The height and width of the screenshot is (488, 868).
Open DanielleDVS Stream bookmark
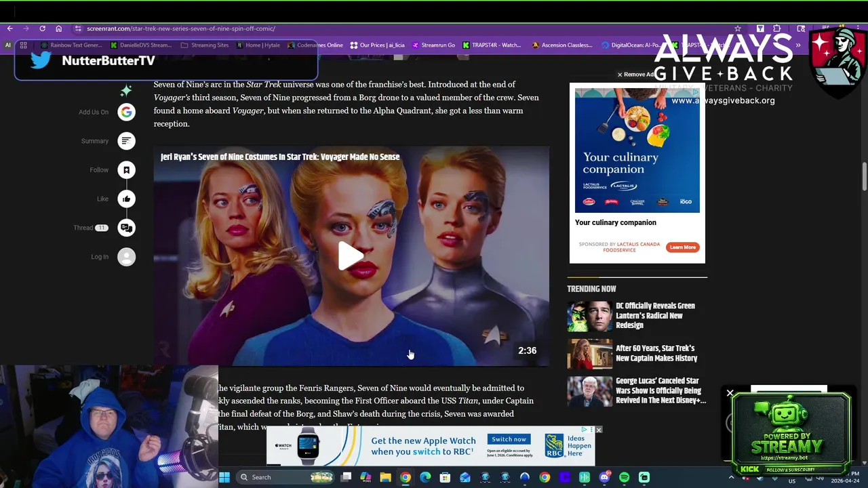pos(140,45)
